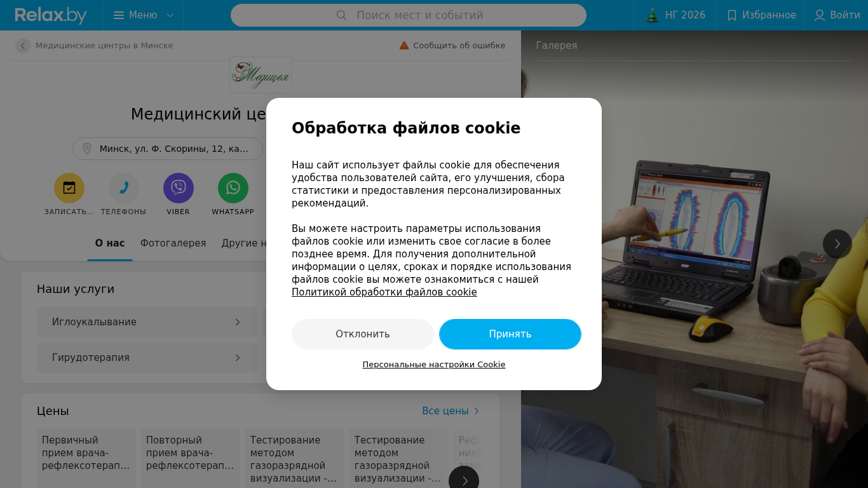Click the yellow calendar booking icon
The width and height of the screenshot is (868, 488).
click(x=69, y=188)
